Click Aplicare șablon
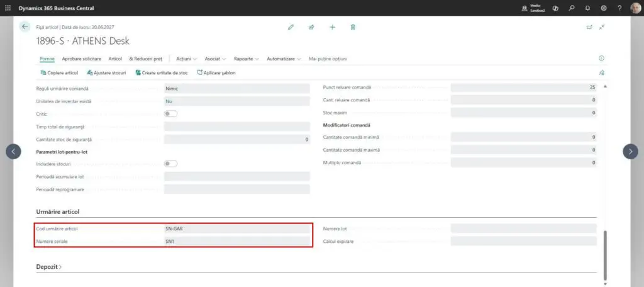Image resolution: width=644 pixels, height=287 pixels. click(x=216, y=73)
